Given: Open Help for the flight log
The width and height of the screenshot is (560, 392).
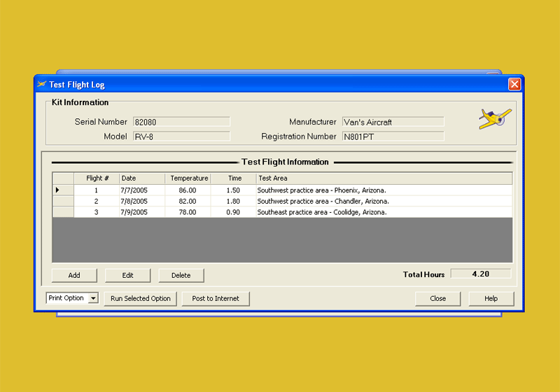Looking at the screenshot, I should coord(491,298).
